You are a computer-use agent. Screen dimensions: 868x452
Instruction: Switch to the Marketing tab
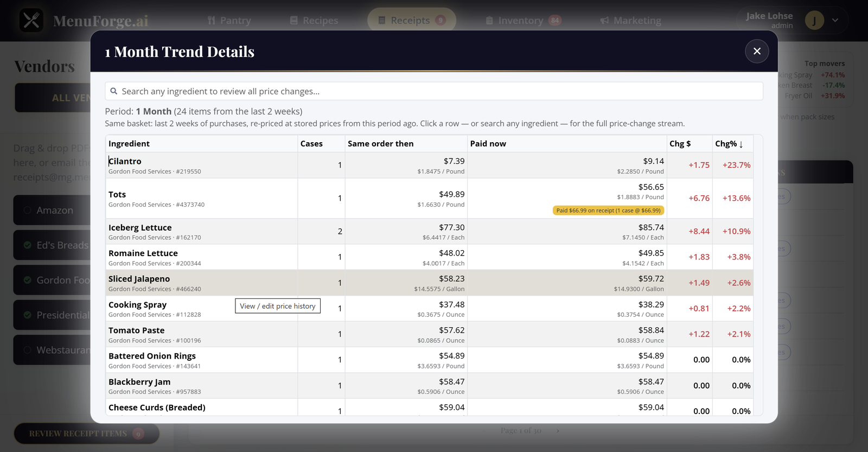click(x=630, y=21)
